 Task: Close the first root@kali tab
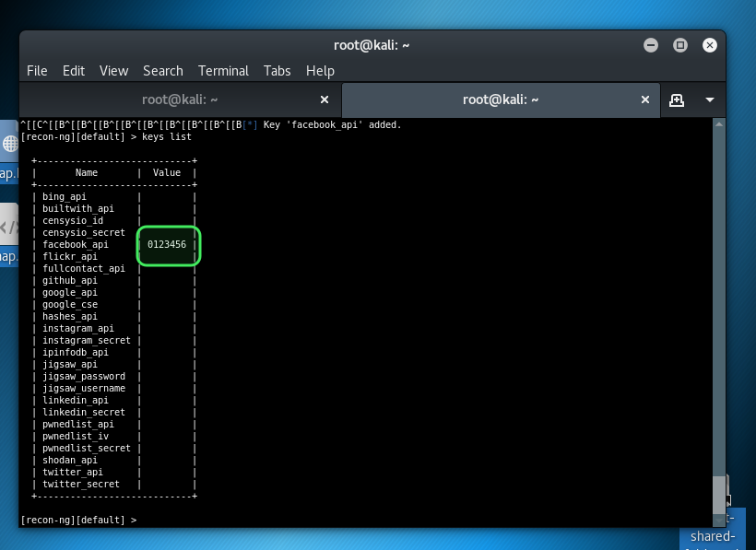coord(325,99)
